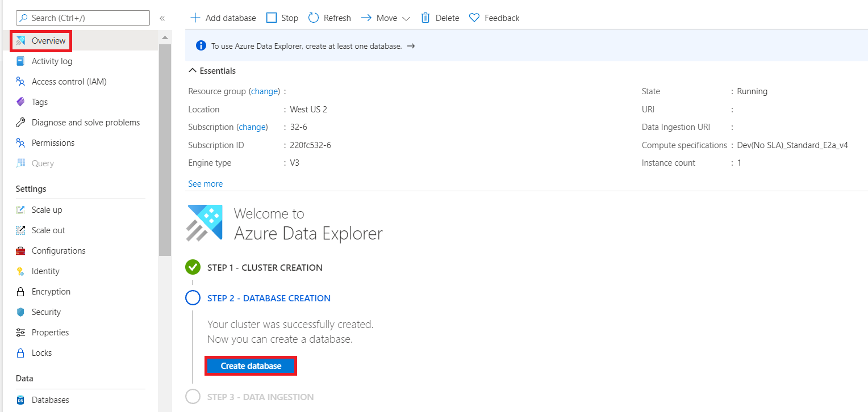Select Step 3 Data Ingestion circle
This screenshot has width=868, height=412.
[x=193, y=397]
